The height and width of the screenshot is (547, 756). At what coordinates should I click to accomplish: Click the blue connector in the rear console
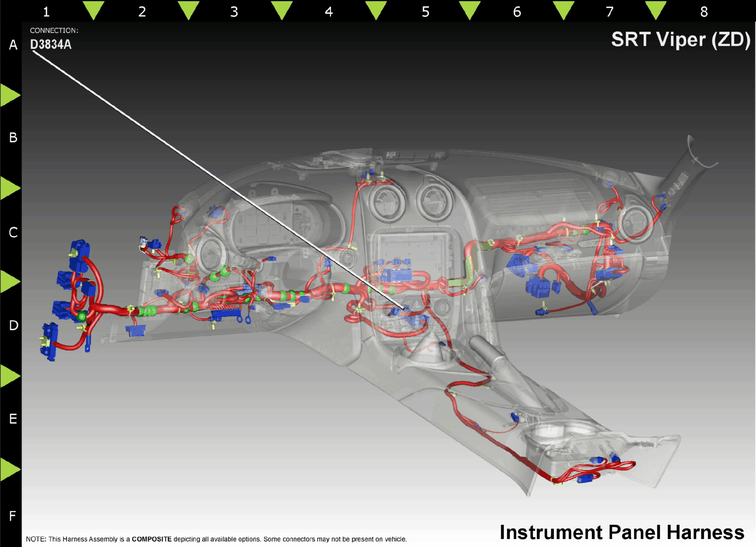coord(586,479)
